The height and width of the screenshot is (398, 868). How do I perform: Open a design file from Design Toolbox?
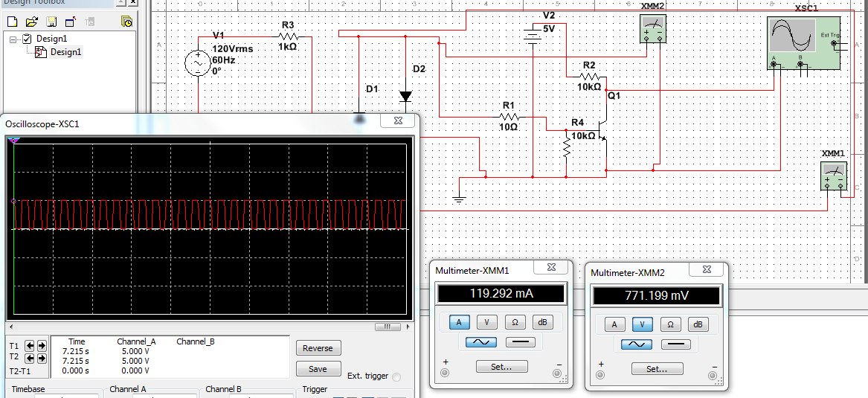pos(31,22)
